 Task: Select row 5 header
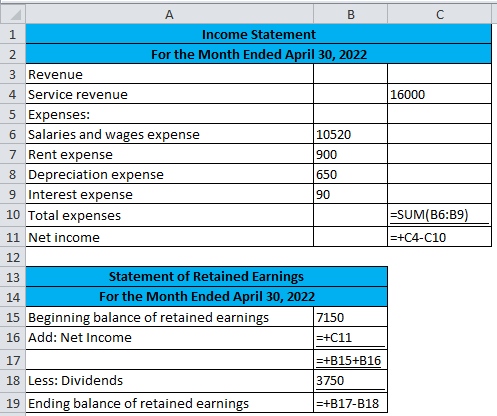click(x=13, y=114)
